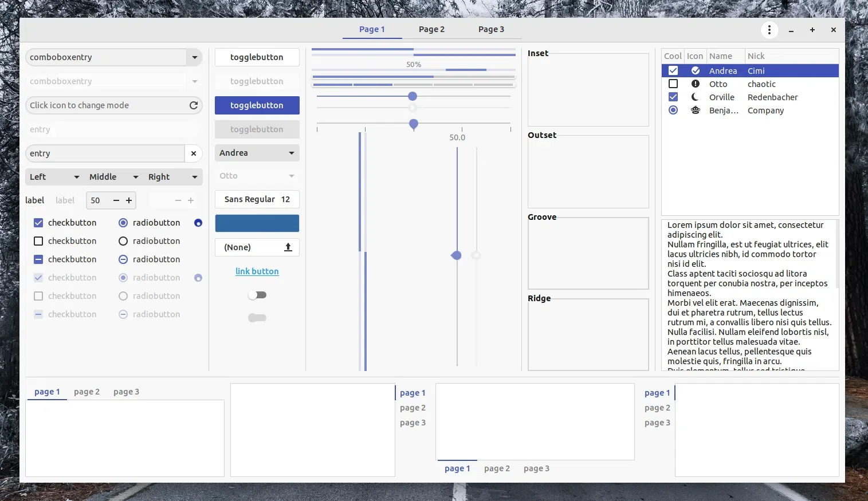Click the upload icon on the (None) file button

(x=288, y=247)
